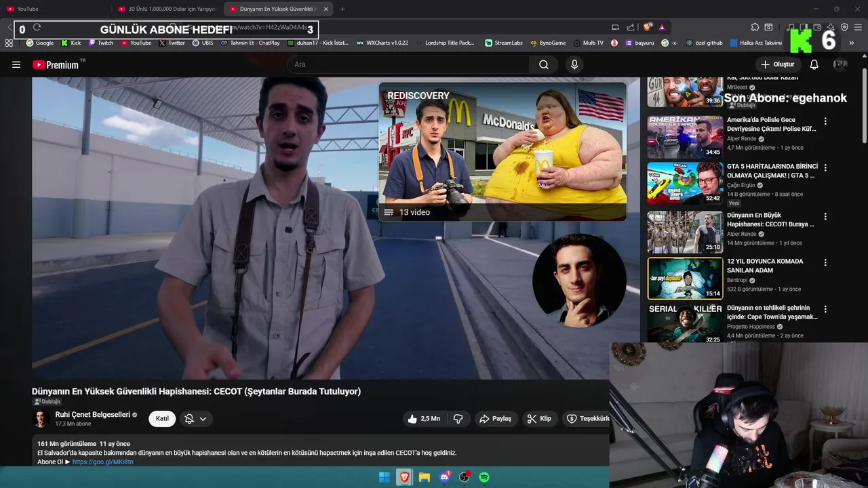Open the özel github bookmark

(x=705, y=43)
